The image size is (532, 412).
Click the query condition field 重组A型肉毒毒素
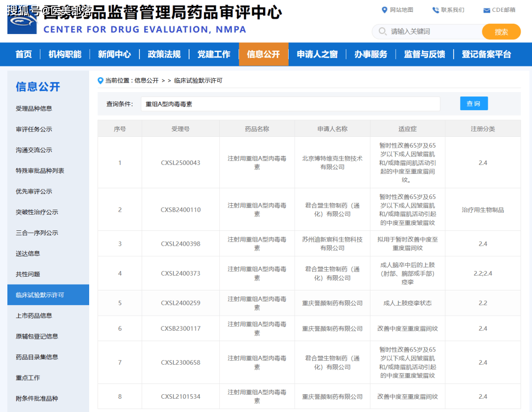(x=291, y=104)
